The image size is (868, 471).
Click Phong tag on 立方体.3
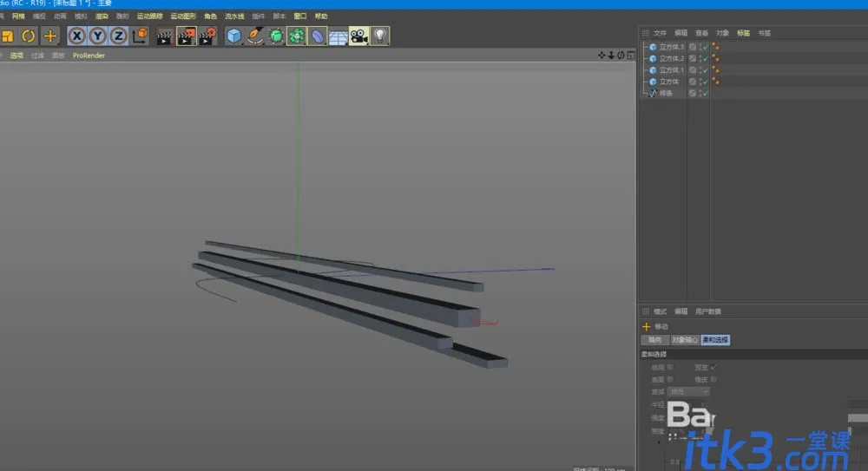click(715, 47)
